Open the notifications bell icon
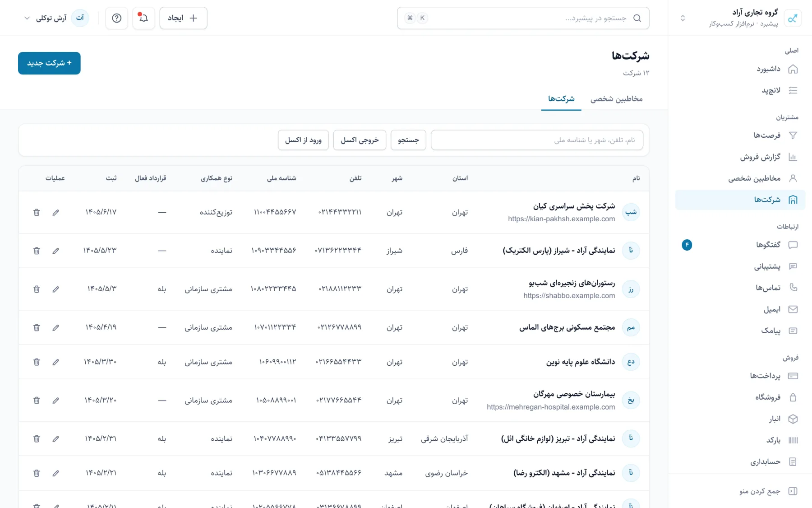 [x=143, y=18]
